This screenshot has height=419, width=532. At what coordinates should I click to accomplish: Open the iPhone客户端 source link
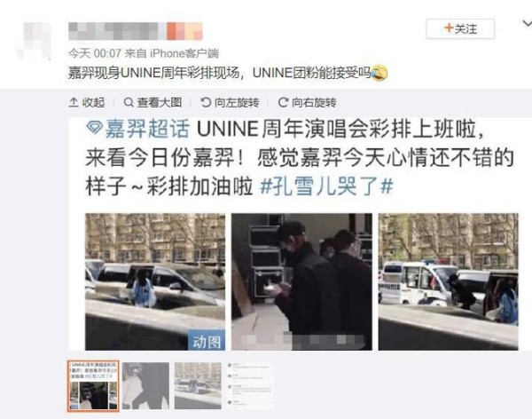[x=184, y=53]
